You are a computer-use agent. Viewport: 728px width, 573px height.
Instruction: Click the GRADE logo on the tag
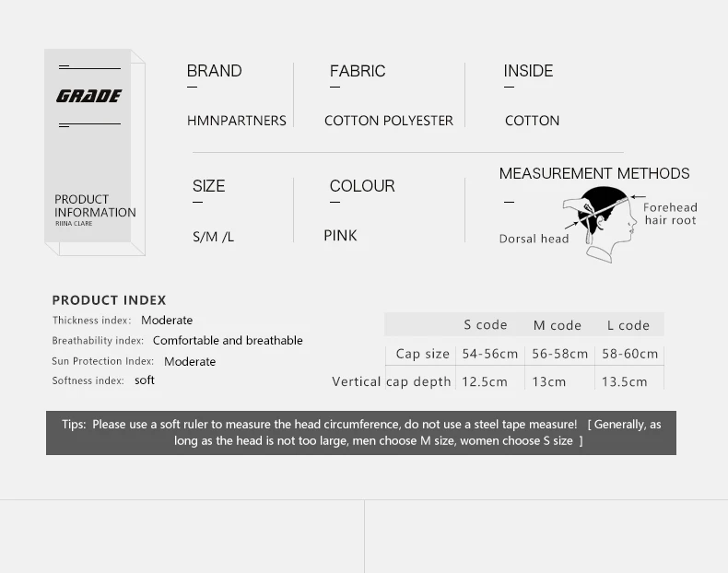(88, 96)
